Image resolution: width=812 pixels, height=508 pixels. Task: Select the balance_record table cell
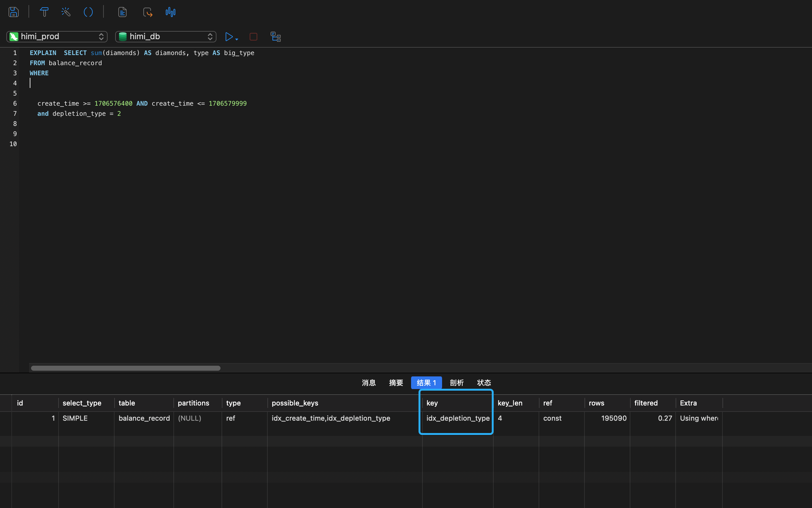point(144,418)
